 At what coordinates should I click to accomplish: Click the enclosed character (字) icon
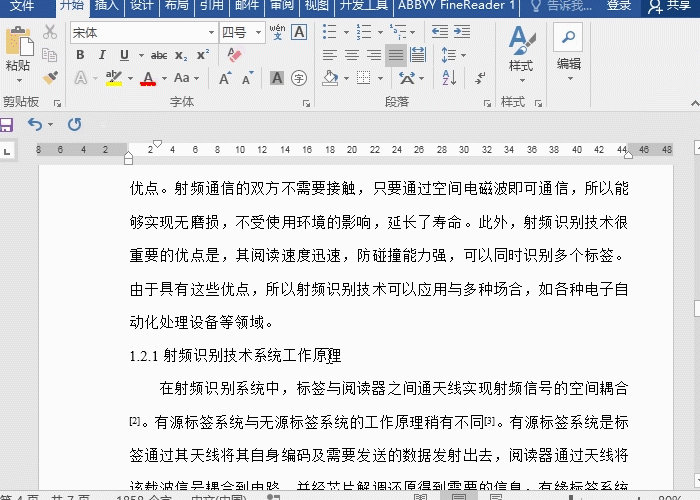tap(299, 78)
